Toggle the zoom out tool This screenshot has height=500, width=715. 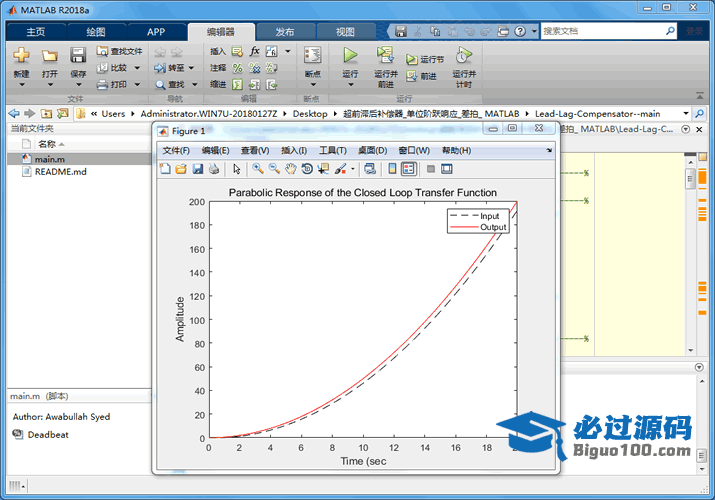274,169
